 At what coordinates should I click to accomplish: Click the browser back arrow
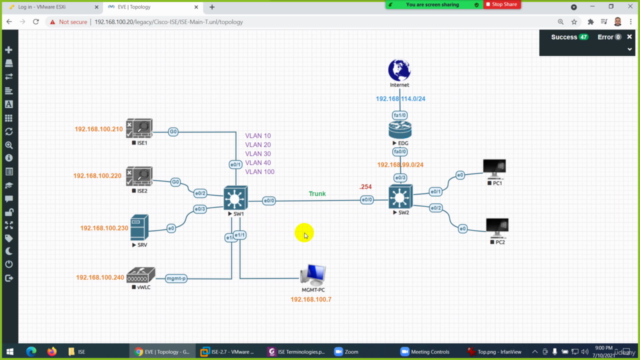pos(9,22)
